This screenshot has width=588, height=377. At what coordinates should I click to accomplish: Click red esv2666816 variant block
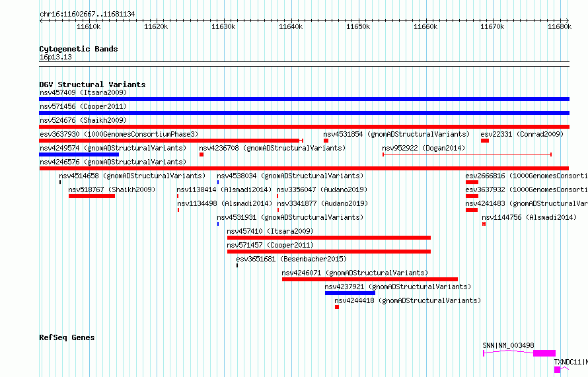click(x=472, y=182)
